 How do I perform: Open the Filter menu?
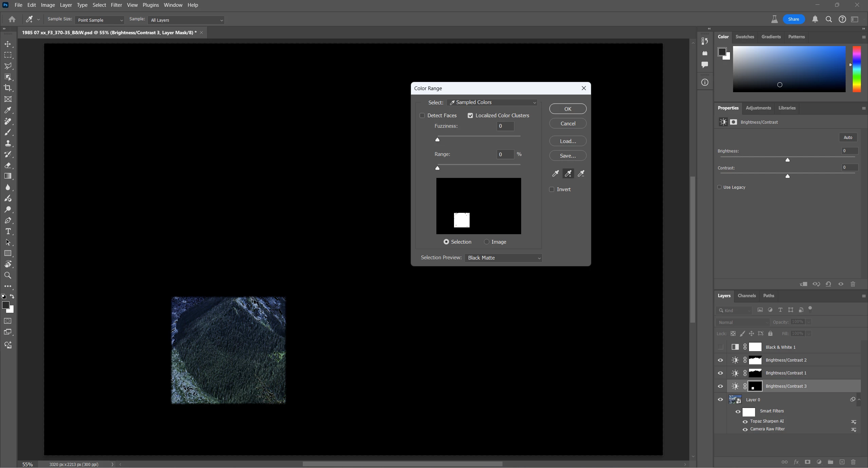coord(116,5)
